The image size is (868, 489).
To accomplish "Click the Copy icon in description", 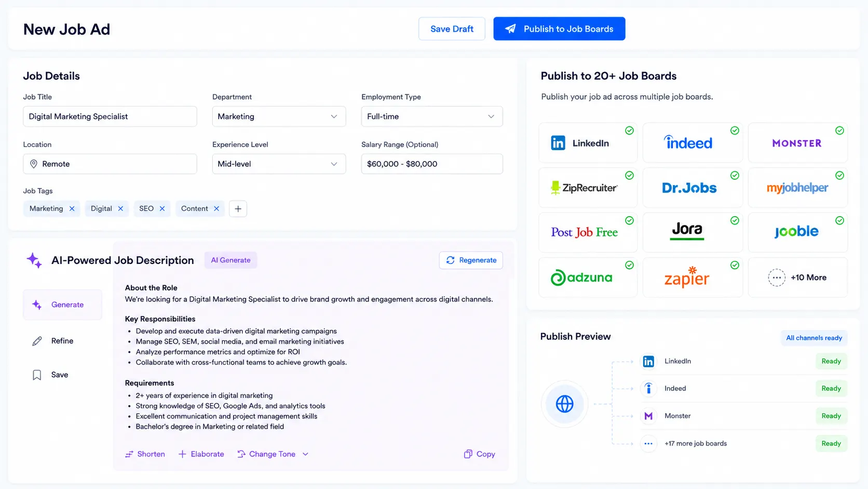I will [468, 454].
